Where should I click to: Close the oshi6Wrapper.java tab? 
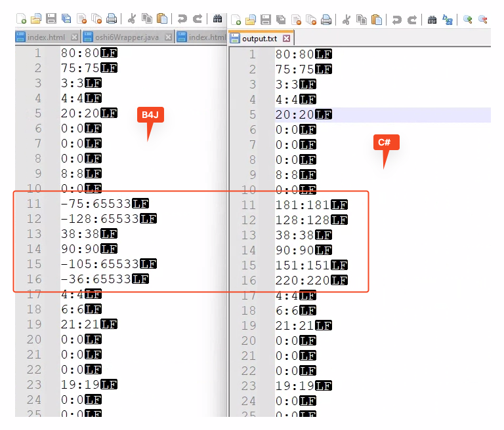168,37
